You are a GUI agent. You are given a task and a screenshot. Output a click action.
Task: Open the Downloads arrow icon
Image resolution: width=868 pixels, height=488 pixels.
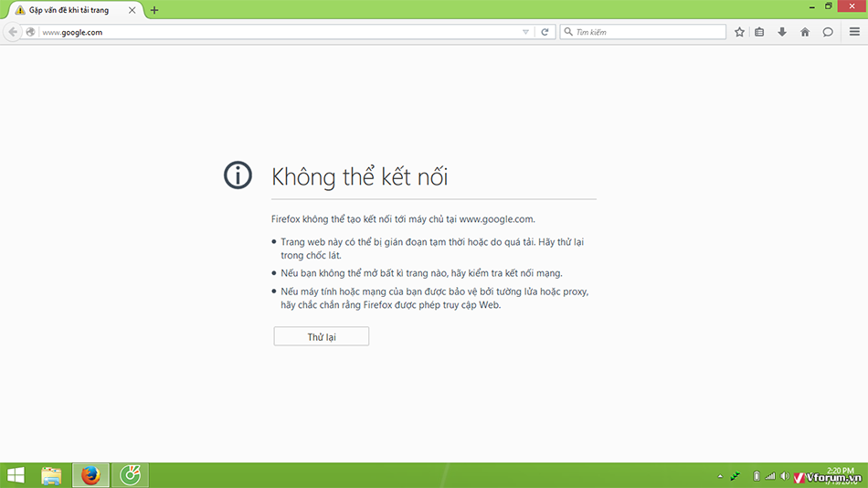(x=782, y=32)
